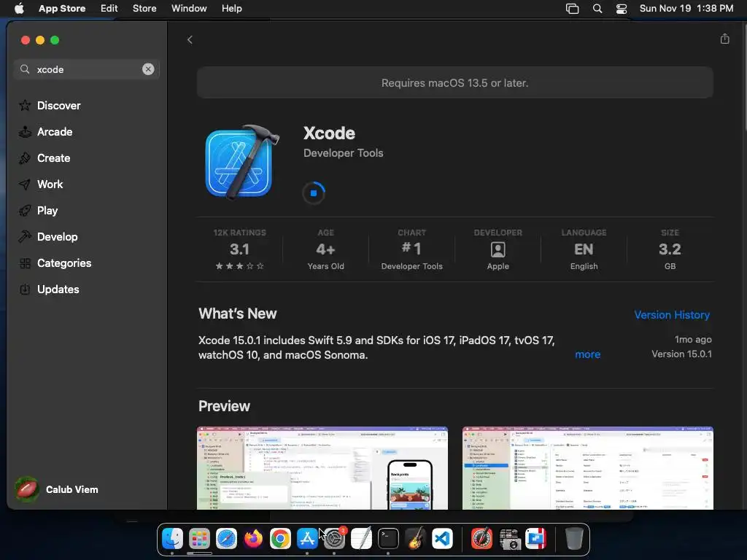Click the 3.1 star rating
The width and height of the screenshot is (747, 560).
click(x=239, y=250)
